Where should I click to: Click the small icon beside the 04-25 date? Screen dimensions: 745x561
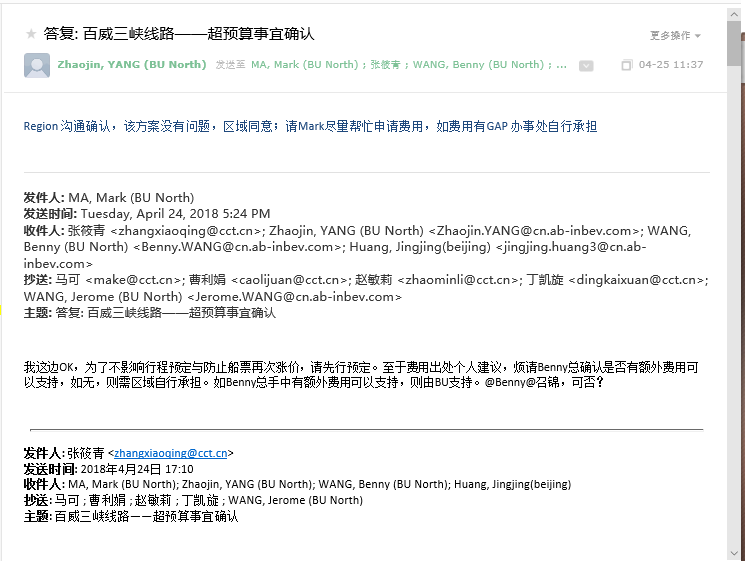(x=626, y=65)
